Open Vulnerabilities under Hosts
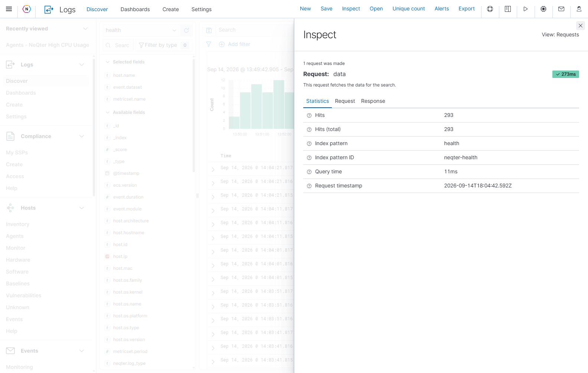This screenshot has height=373, width=588. [24, 295]
